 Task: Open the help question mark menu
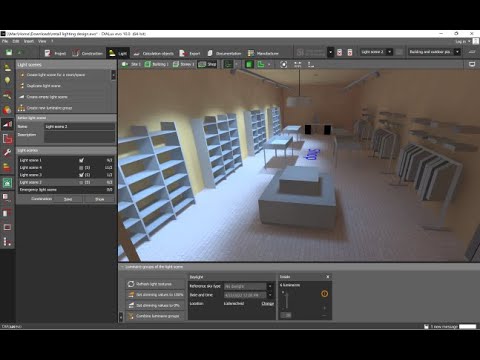[x=52, y=41]
